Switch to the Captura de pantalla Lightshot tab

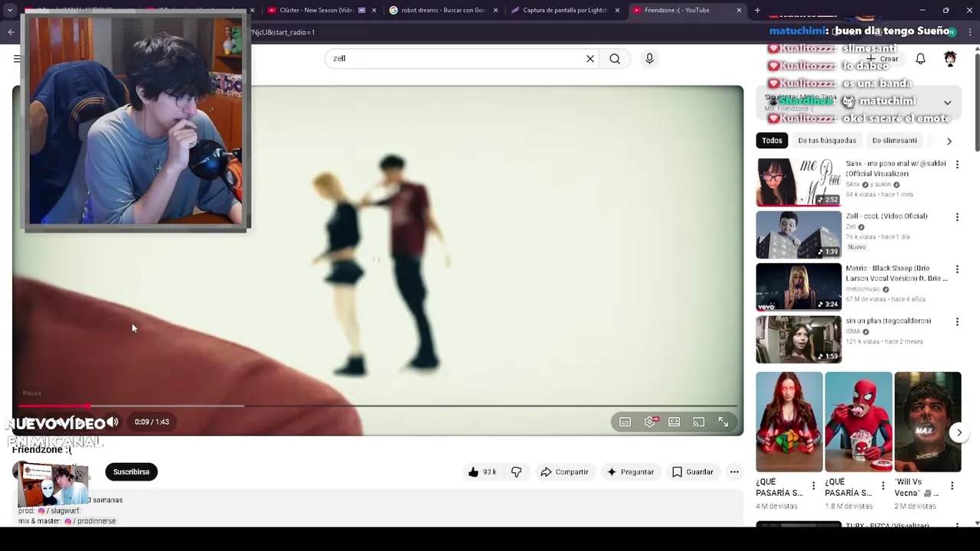click(564, 11)
